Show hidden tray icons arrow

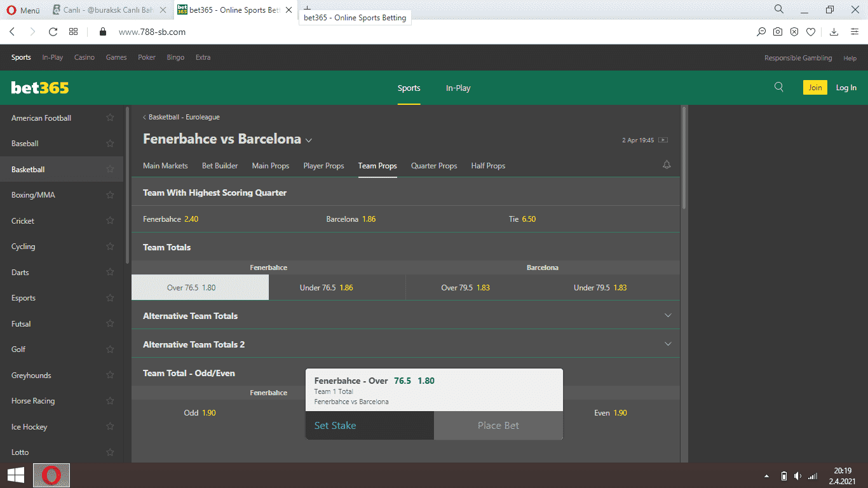[x=766, y=476]
